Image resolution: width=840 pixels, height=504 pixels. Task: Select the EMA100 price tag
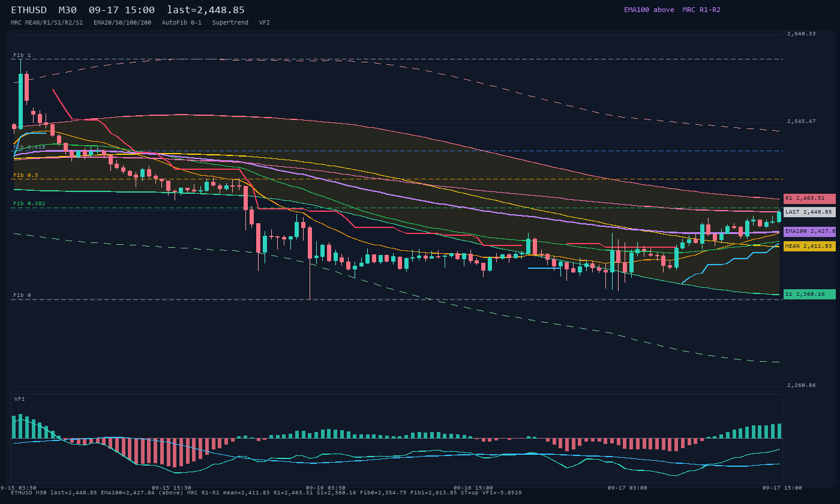click(809, 232)
